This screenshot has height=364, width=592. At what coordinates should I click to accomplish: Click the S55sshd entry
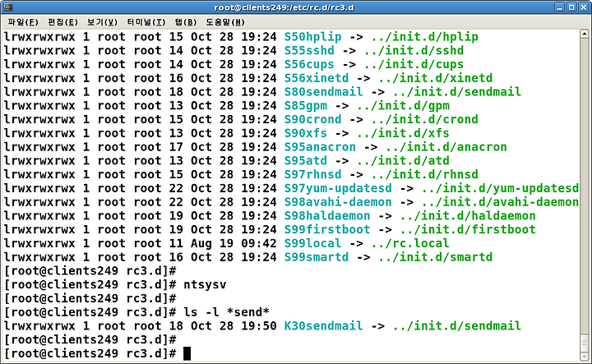(x=309, y=51)
